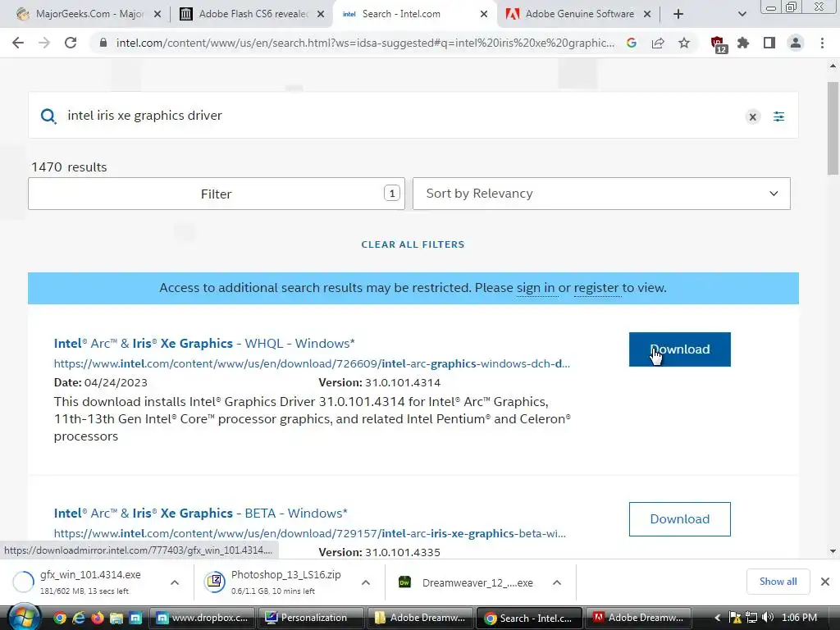Viewport: 840px width, 630px height.
Task: Switch to Adobe Dreamw... installer taskbar item
Action: (x=638, y=618)
